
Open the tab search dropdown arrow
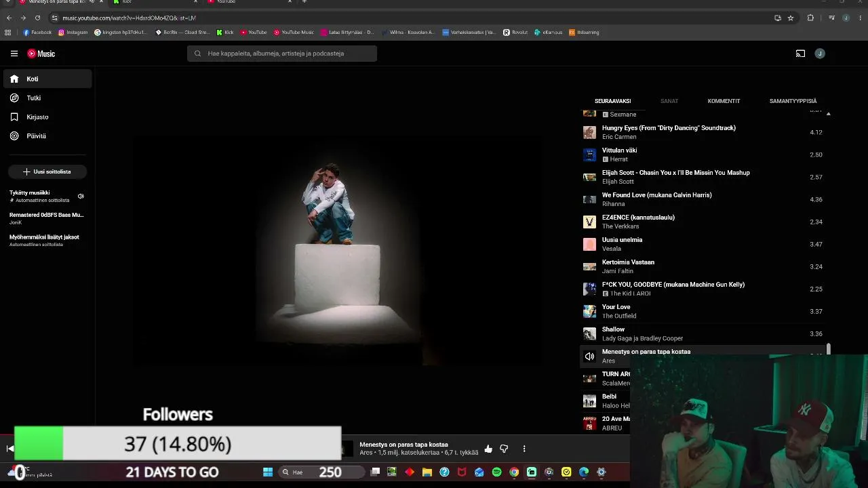point(7,2)
